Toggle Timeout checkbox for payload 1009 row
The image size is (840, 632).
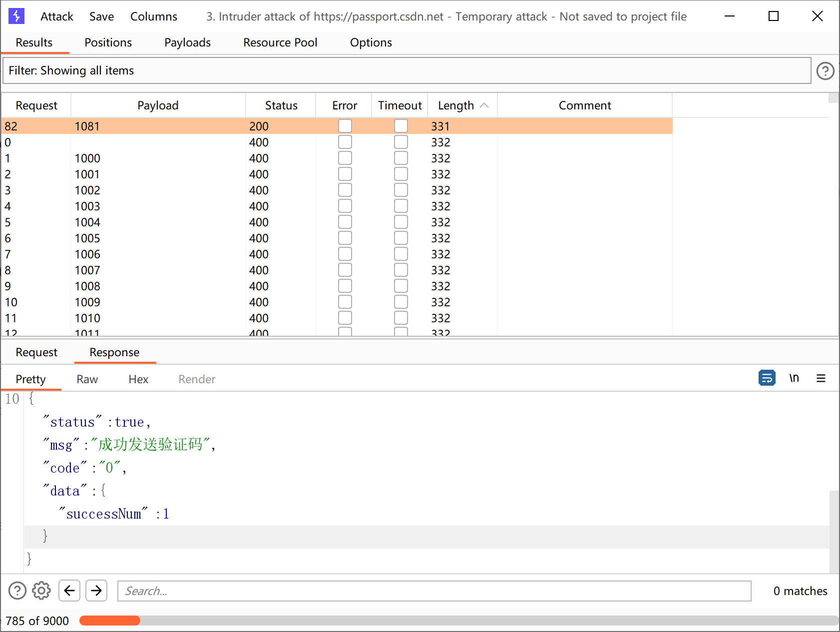[401, 302]
